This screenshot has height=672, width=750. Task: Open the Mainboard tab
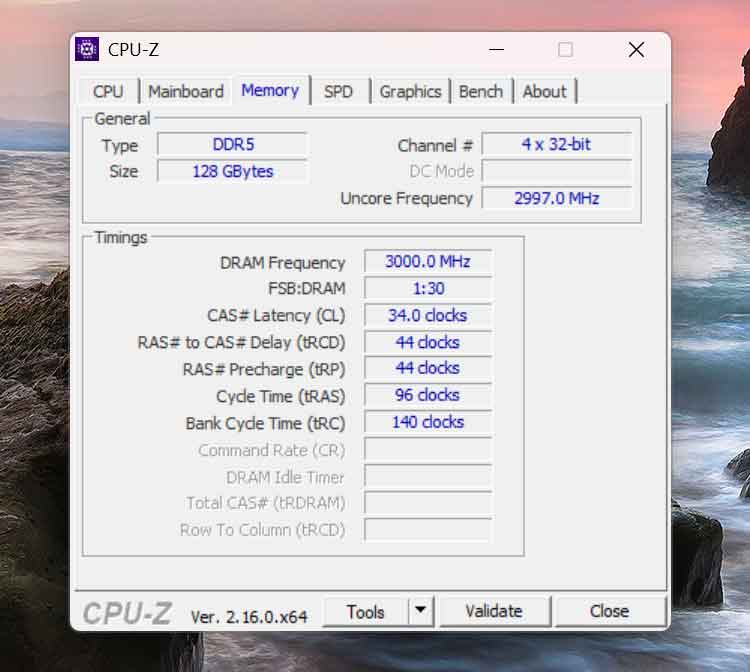186,91
